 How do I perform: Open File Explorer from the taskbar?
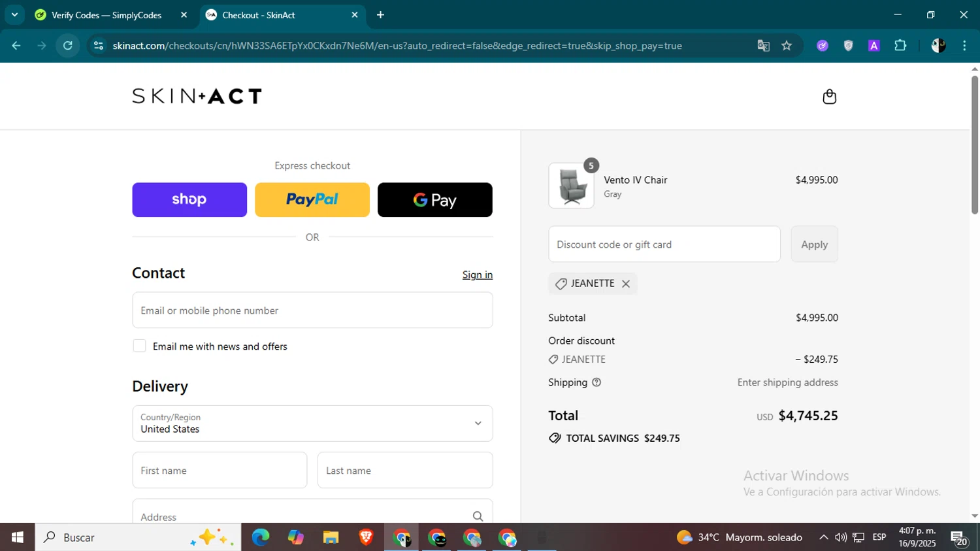pos(331,537)
